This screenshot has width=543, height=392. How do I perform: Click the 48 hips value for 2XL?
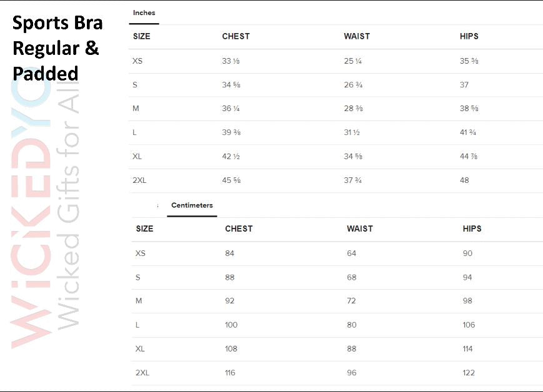click(465, 180)
